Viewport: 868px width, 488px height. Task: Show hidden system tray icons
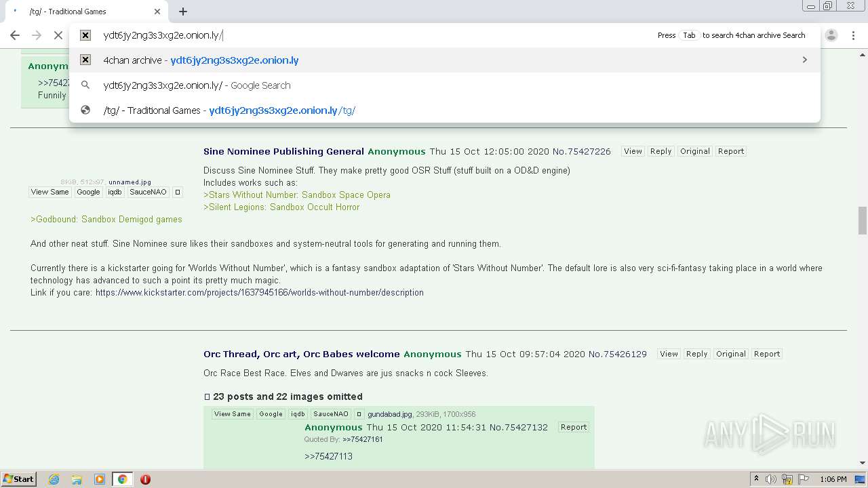[x=756, y=479]
